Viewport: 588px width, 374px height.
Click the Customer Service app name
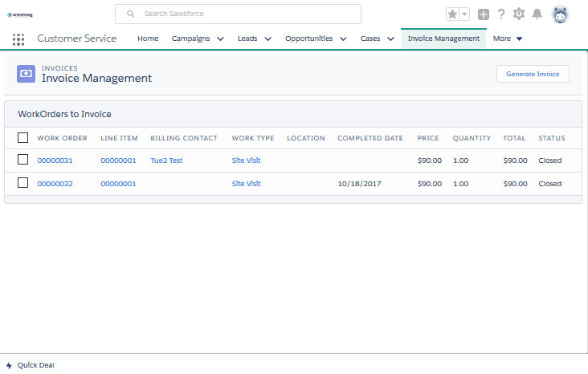(77, 39)
